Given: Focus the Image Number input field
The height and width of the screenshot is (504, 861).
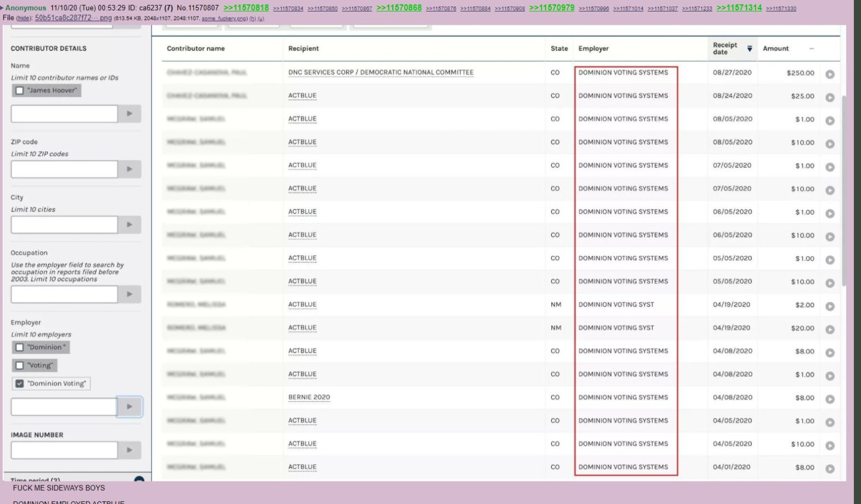Looking at the screenshot, I should point(64,450).
